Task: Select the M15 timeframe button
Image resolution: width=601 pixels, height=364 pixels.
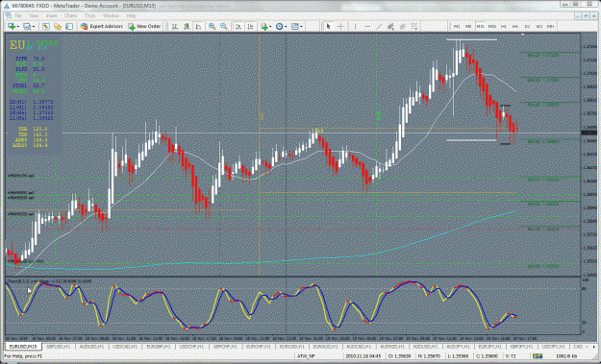Action: click(x=480, y=26)
